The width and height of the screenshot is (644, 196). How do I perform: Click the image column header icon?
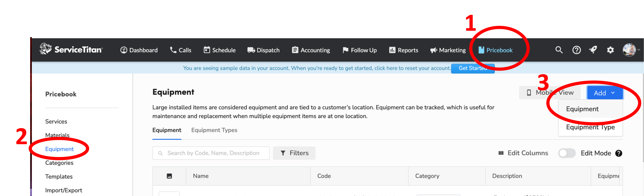click(169, 176)
